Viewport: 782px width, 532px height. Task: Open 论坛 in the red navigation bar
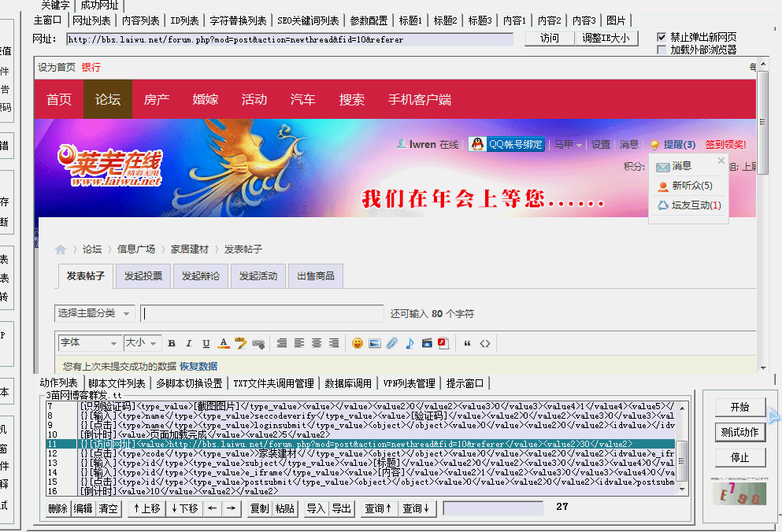tap(108, 99)
